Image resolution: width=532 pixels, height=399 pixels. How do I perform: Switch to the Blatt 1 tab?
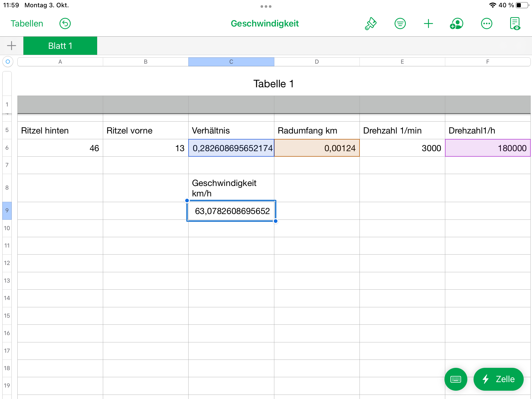(60, 46)
